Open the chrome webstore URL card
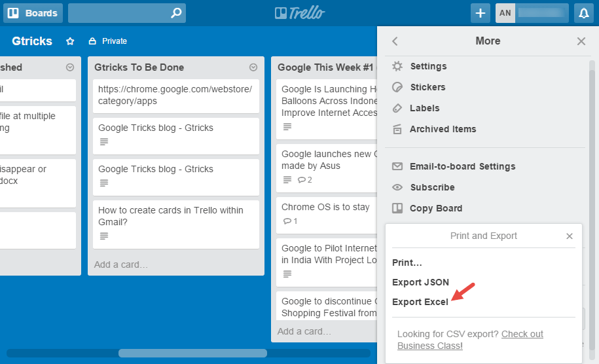599x364 pixels. tap(175, 96)
